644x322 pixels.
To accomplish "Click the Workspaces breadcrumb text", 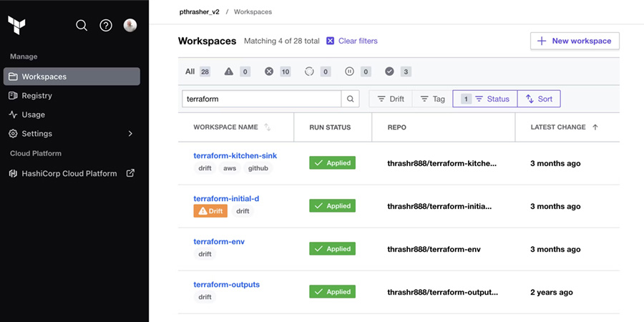I will coord(253,12).
